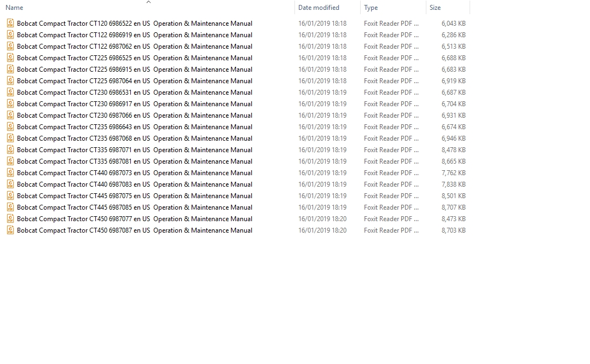Choose the PDF icon for CT445 6987075
The width and height of the screenshot is (590, 364).
10,196
